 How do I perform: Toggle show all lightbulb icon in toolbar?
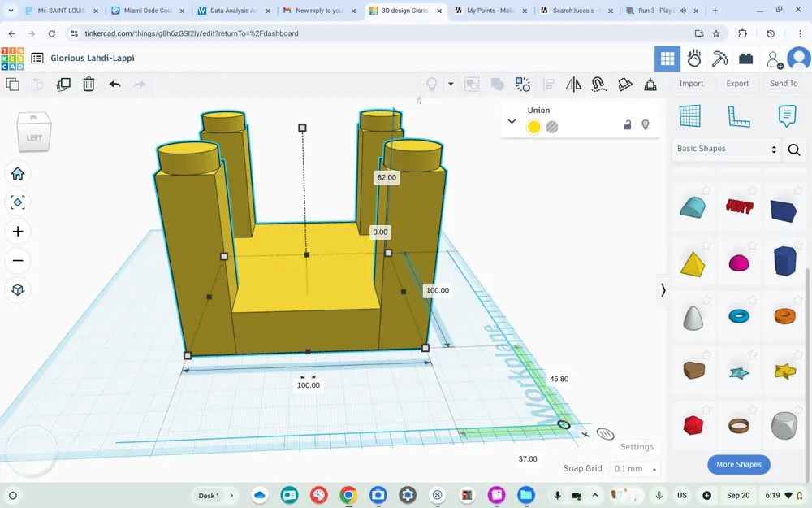coord(431,84)
